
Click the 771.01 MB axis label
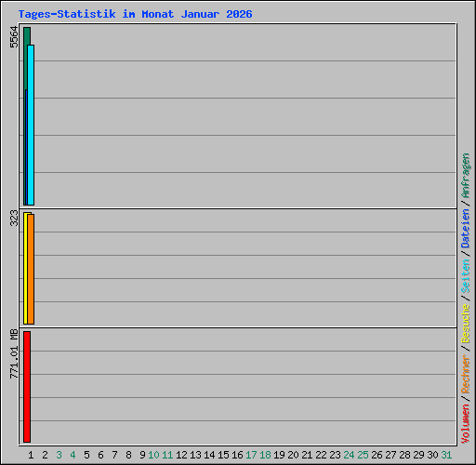pyautogui.click(x=14, y=353)
